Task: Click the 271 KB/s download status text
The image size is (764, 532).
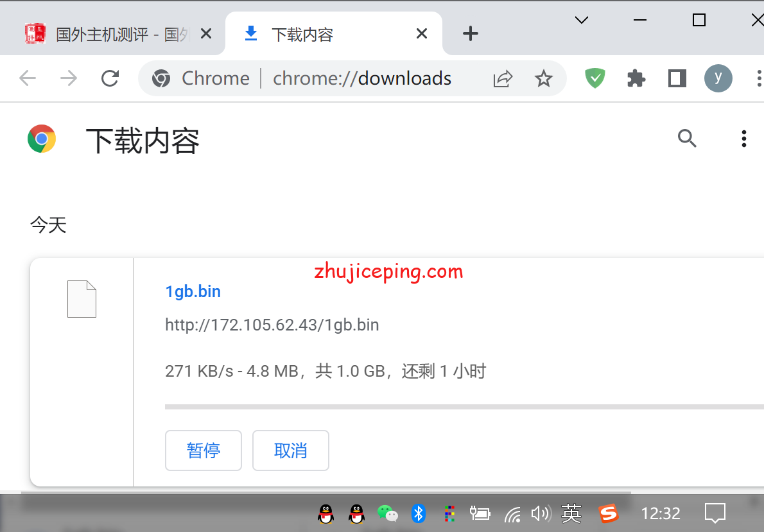Action: coord(326,371)
